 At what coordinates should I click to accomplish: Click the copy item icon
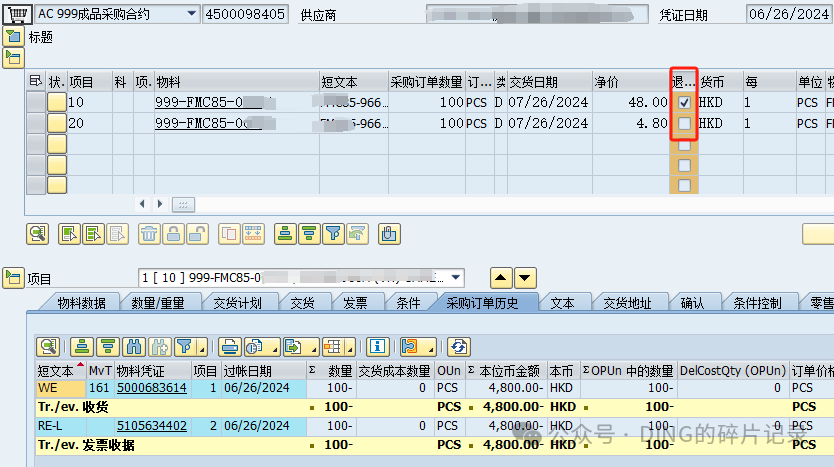click(229, 234)
